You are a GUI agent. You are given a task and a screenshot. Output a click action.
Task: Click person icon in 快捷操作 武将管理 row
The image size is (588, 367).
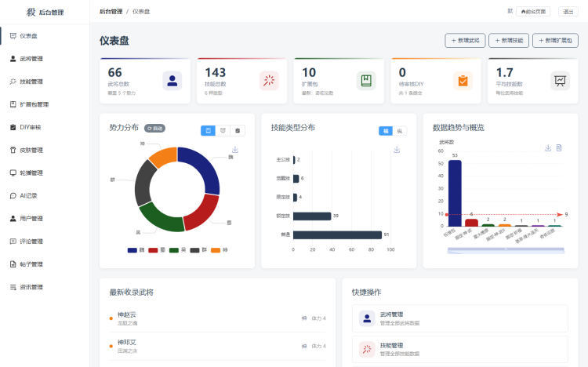(367, 318)
